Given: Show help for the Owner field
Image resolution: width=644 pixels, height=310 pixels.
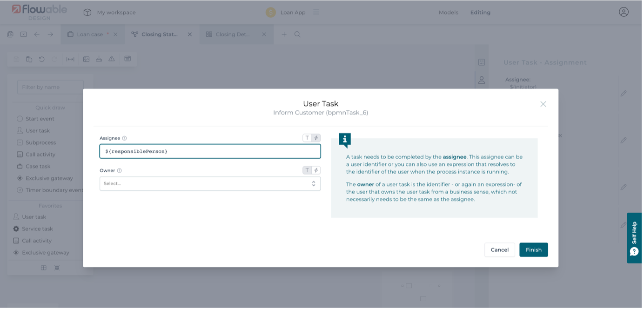Looking at the screenshot, I should [x=120, y=171].
